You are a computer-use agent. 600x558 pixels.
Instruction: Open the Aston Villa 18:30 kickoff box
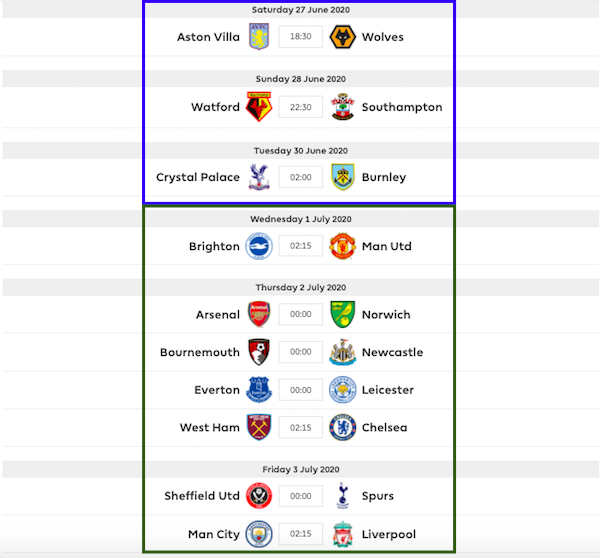pos(300,37)
